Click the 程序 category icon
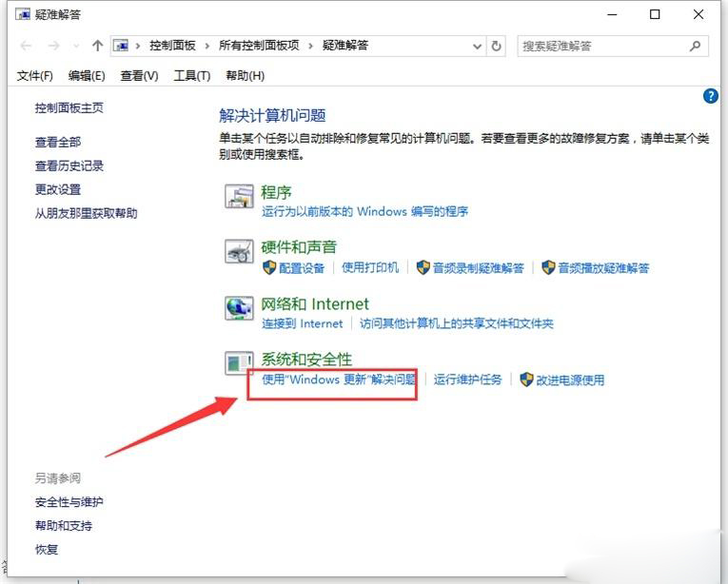The image size is (728, 584). tap(239, 196)
